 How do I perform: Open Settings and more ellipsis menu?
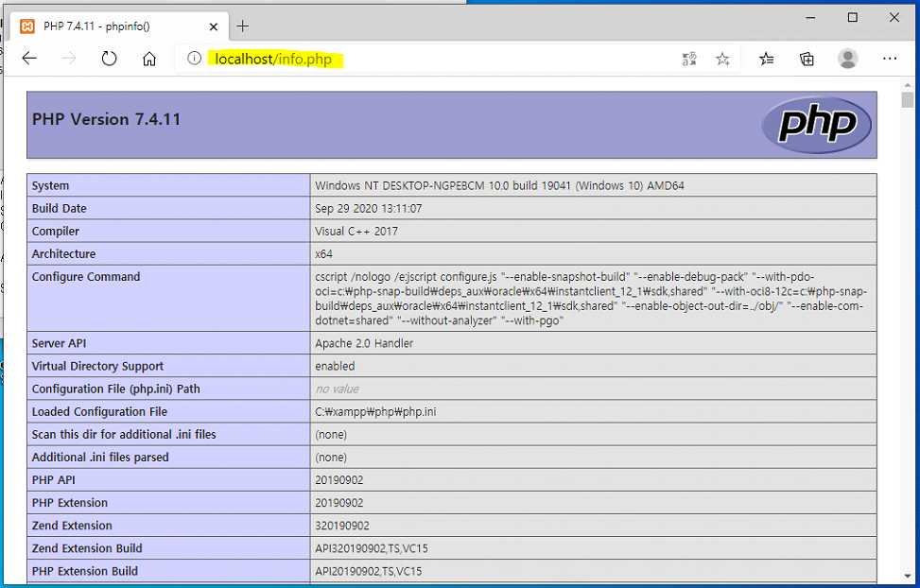[x=890, y=59]
